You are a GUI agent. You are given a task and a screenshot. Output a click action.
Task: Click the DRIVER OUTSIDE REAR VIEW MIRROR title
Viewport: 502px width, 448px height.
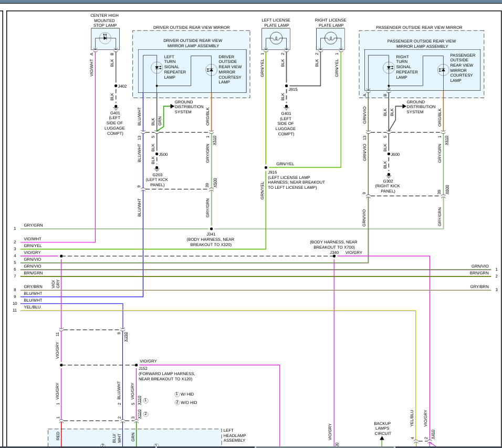(192, 27)
